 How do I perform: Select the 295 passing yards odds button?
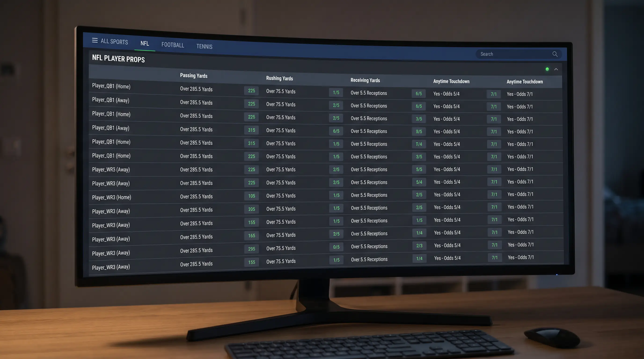[252, 249]
